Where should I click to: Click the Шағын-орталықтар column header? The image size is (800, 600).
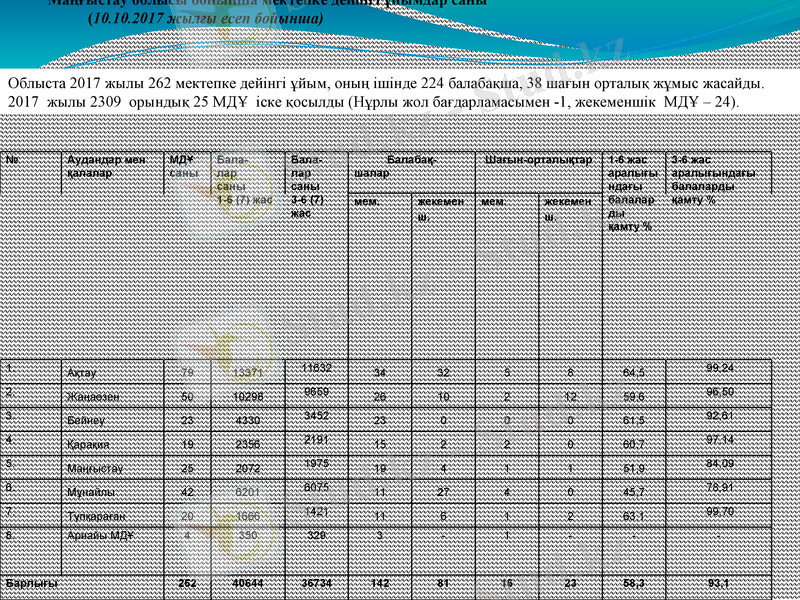tap(538, 160)
